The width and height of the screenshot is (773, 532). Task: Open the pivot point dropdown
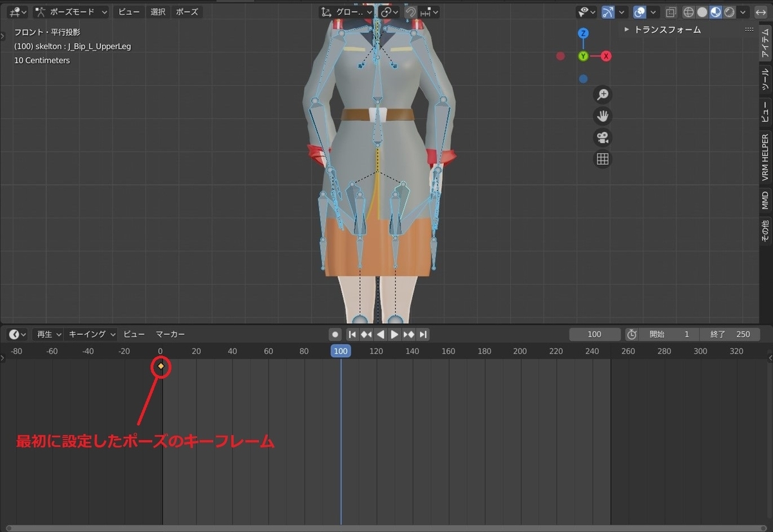pos(389,12)
